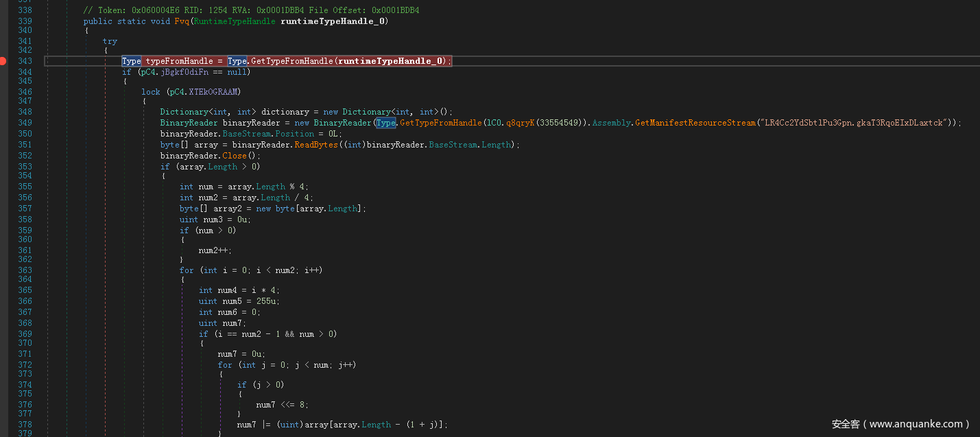The image size is (980, 437).
Task: Click the Assembly property on line 349
Action: 612,123
